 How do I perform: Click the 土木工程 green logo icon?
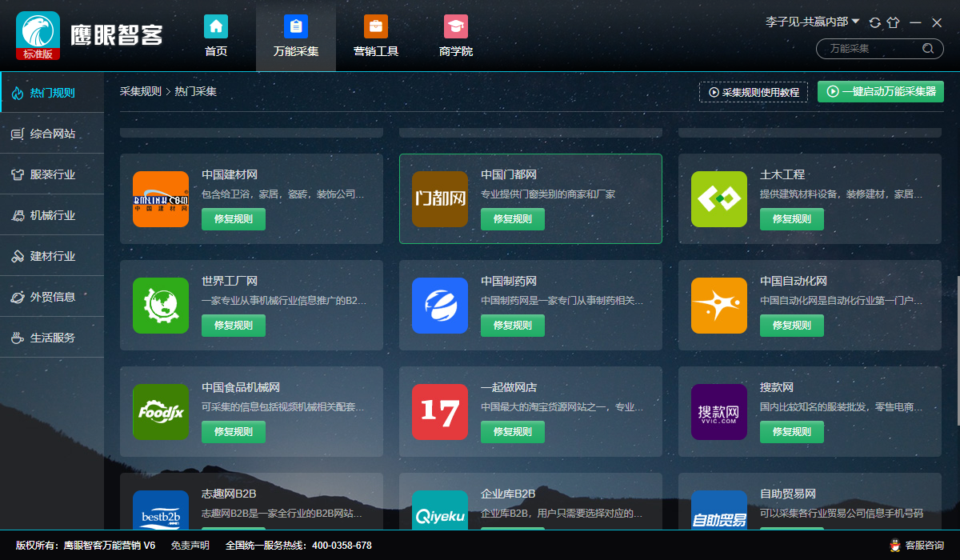[x=719, y=198]
